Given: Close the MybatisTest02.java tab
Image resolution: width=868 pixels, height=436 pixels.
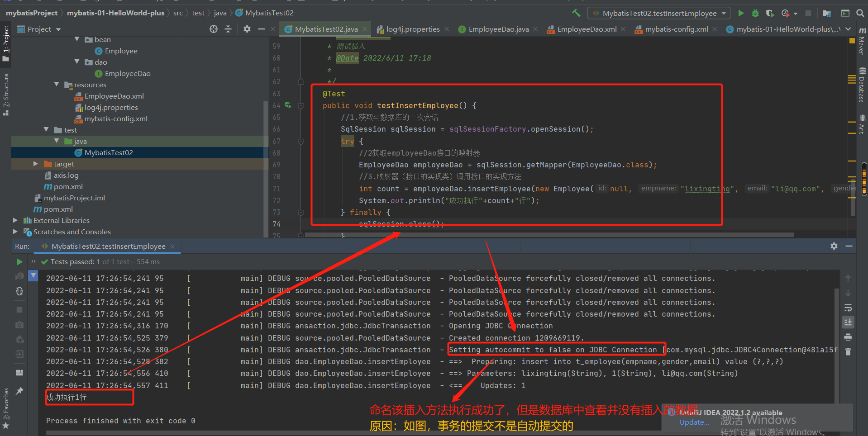Looking at the screenshot, I should pos(365,29).
